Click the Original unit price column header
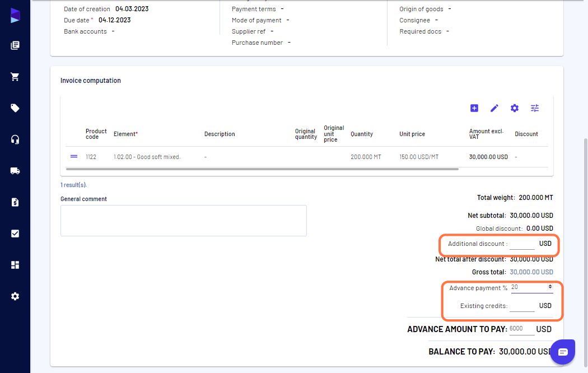This screenshot has width=588, height=373. point(334,134)
